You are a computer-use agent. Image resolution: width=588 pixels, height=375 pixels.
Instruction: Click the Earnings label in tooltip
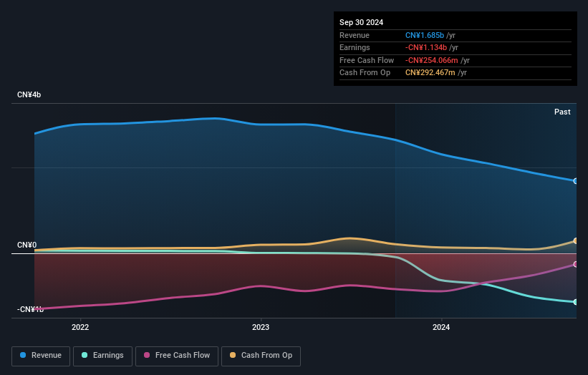[x=355, y=47]
